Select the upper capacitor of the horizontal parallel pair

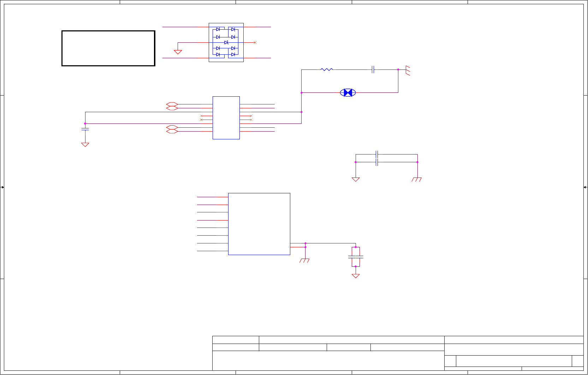coord(377,155)
